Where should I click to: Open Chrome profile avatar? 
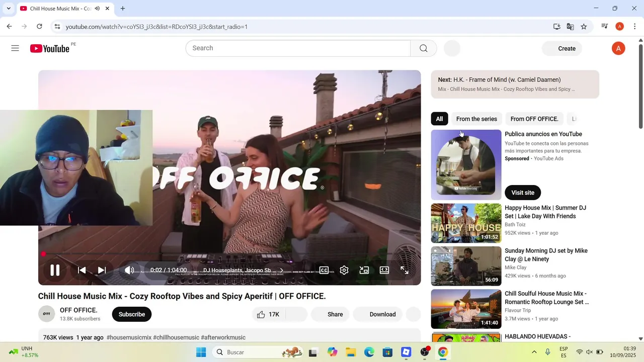620,27
